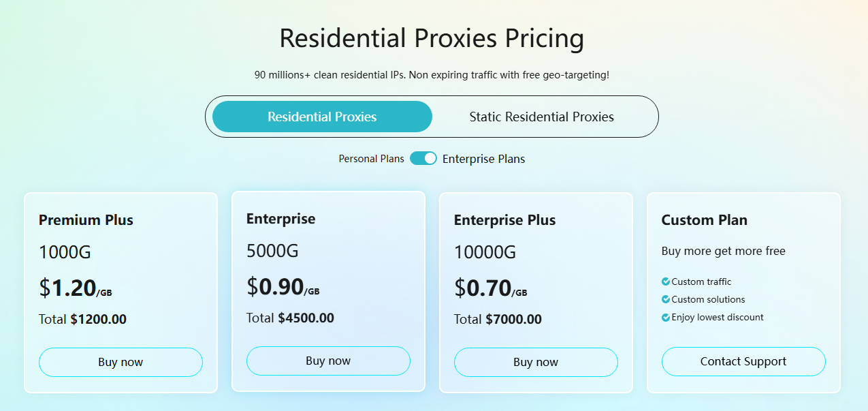Image resolution: width=868 pixels, height=411 pixels.
Task: Select the Enterprise Plus card heading
Action: (x=504, y=219)
